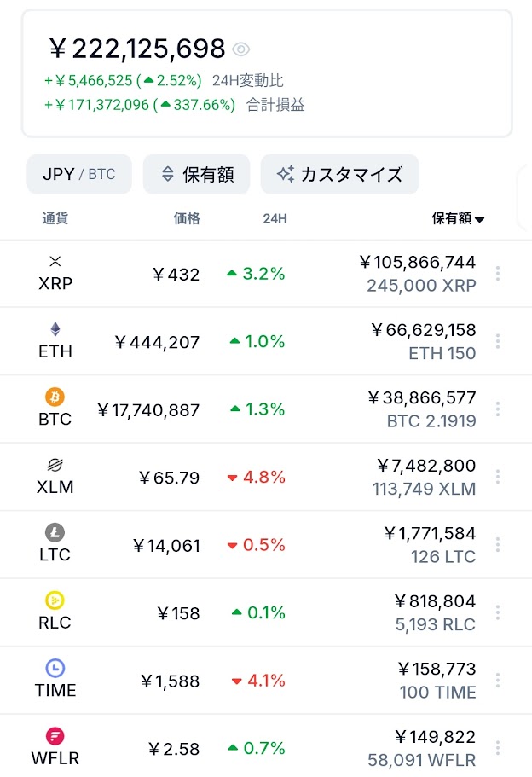This screenshot has width=532, height=777.
Task: Open three-dot menu for BTC row
Action: point(498,409)
